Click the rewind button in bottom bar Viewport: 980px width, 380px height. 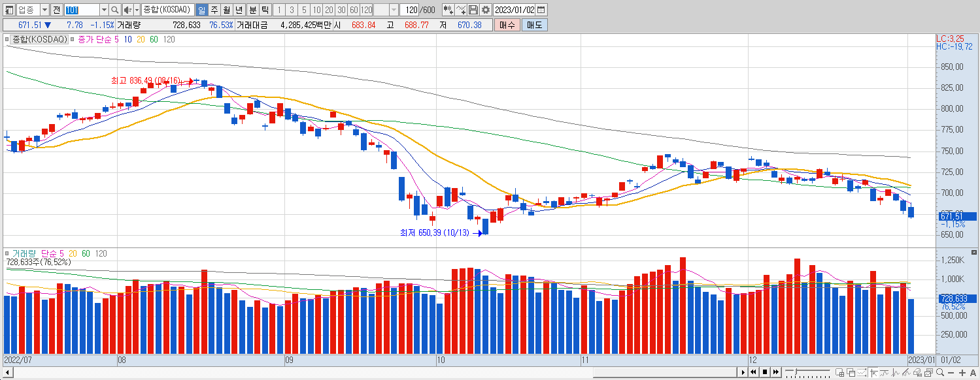[753, 372]
